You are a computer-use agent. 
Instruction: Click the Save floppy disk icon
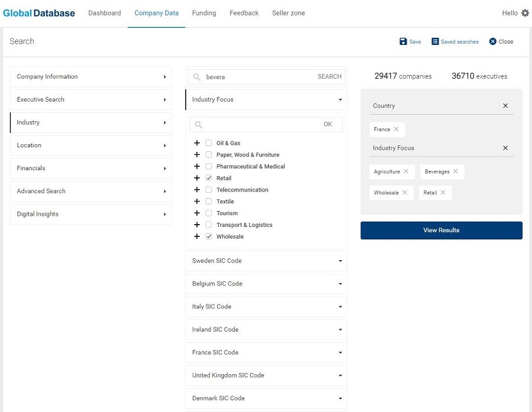[403, 41]
